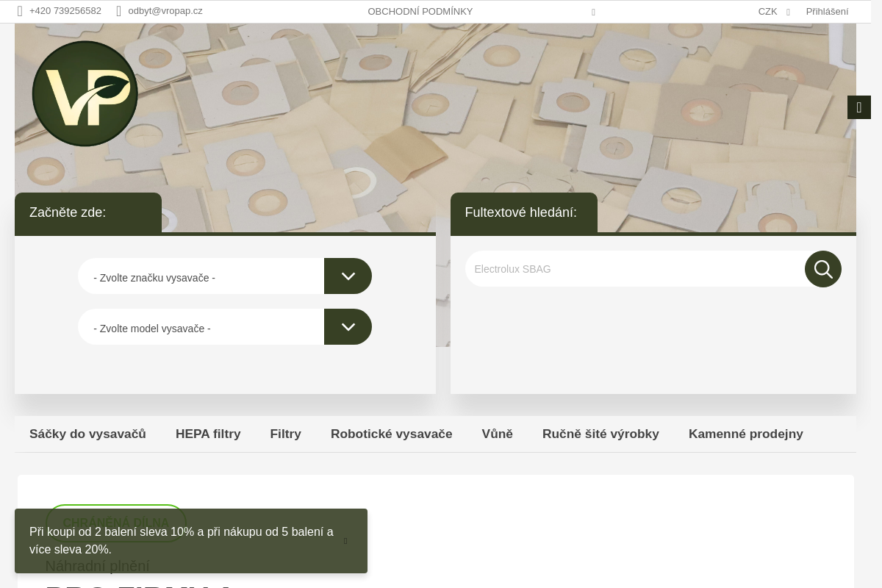Click the Chráněná dílna button
882x588 pixels.
[116, 523]
